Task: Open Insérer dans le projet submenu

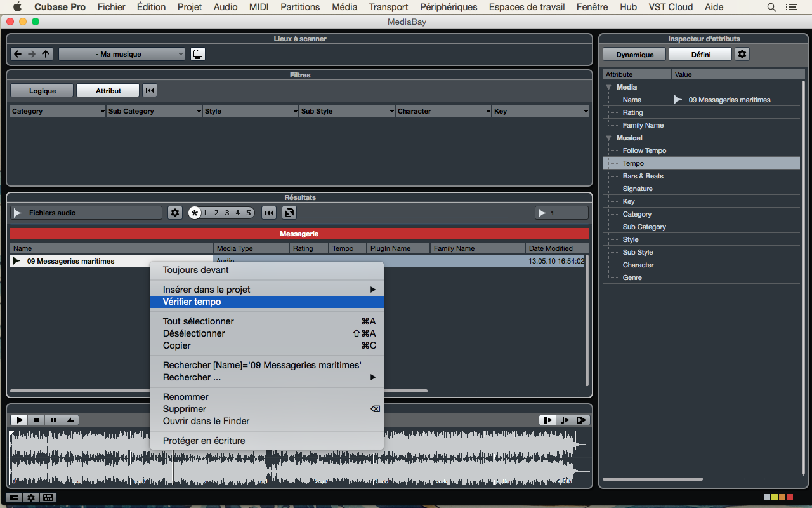Action: coord(266,290)
